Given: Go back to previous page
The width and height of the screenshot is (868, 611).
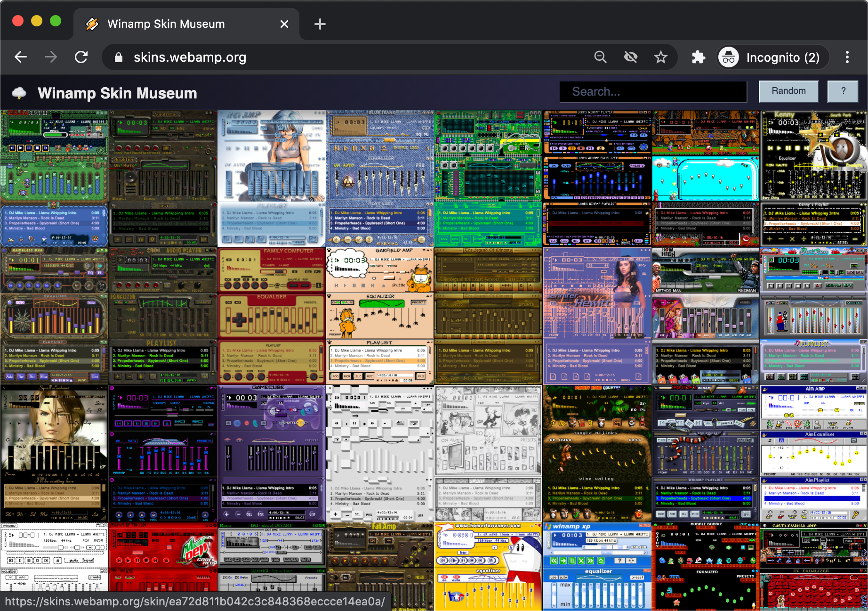Looking at the screenshot, I should pyautogui.click(x=21, y=57).
